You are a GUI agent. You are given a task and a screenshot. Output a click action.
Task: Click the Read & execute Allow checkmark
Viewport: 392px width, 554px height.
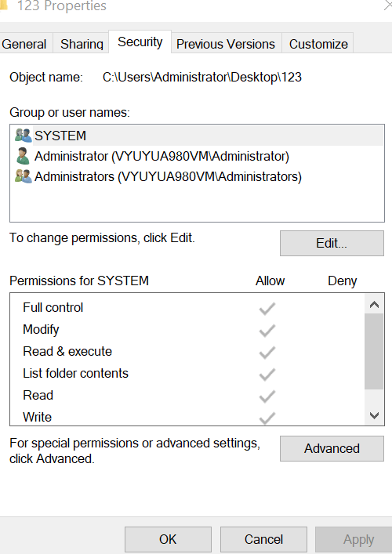[x=267, y=353]
